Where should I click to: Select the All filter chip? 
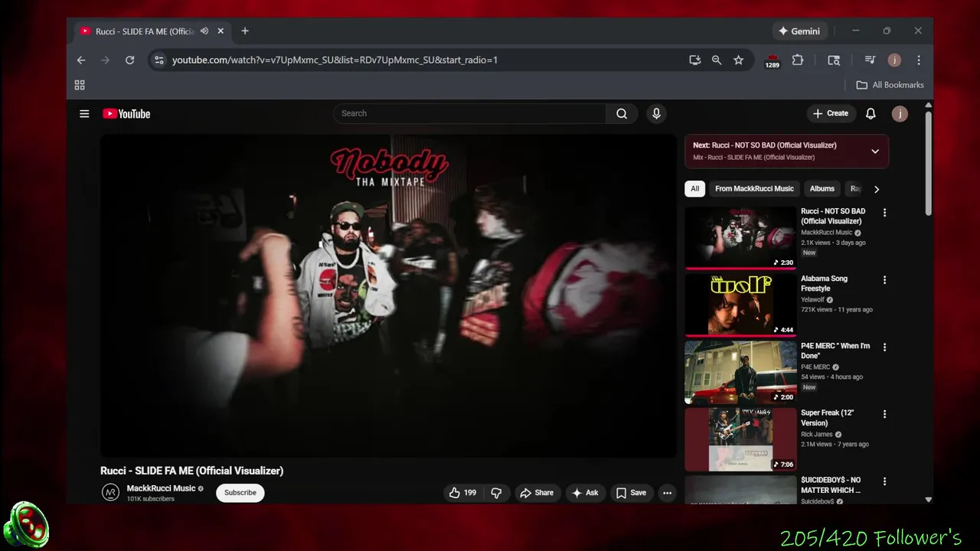pyautogui.click(x=694, y=189)
